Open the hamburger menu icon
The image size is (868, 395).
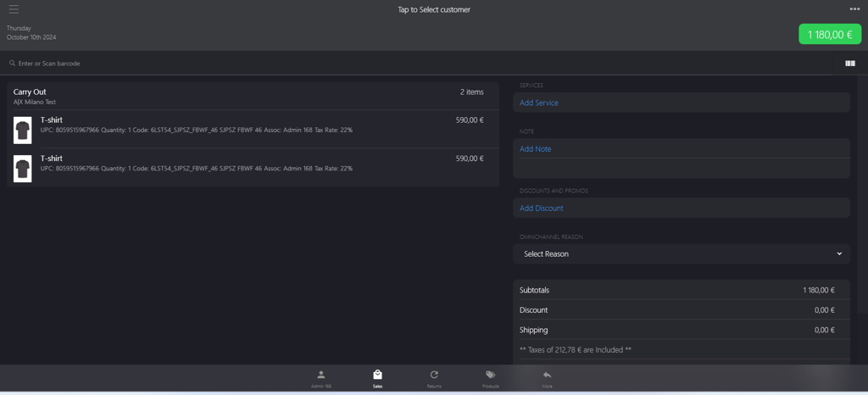coord(14,9)
